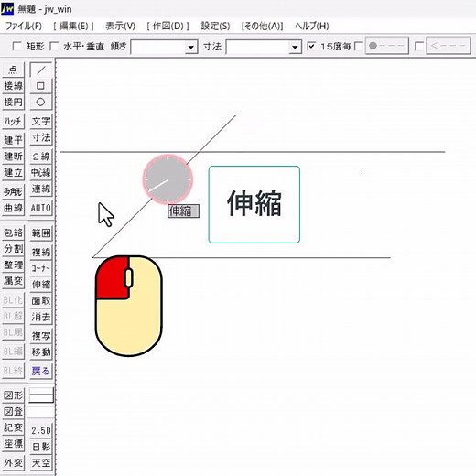Viewport: 476px width, 476px height.
Task: Open the 設定(S) menu
Action: coord(215,26)
